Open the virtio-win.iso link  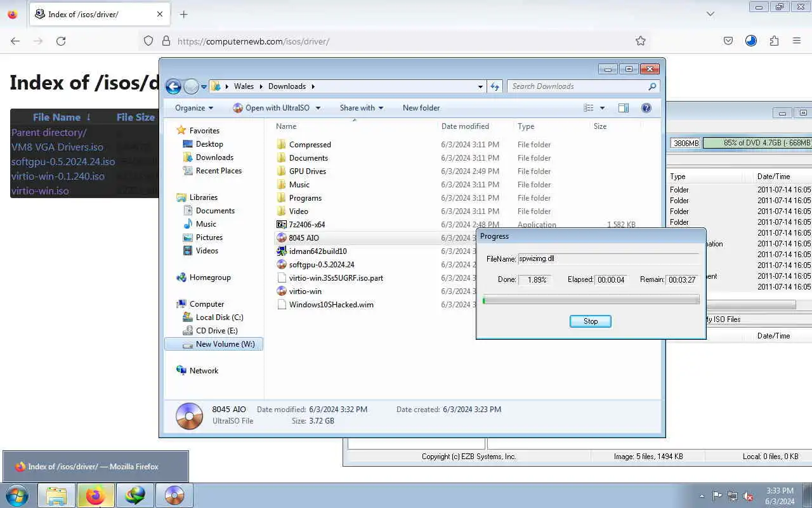[40, 190]
